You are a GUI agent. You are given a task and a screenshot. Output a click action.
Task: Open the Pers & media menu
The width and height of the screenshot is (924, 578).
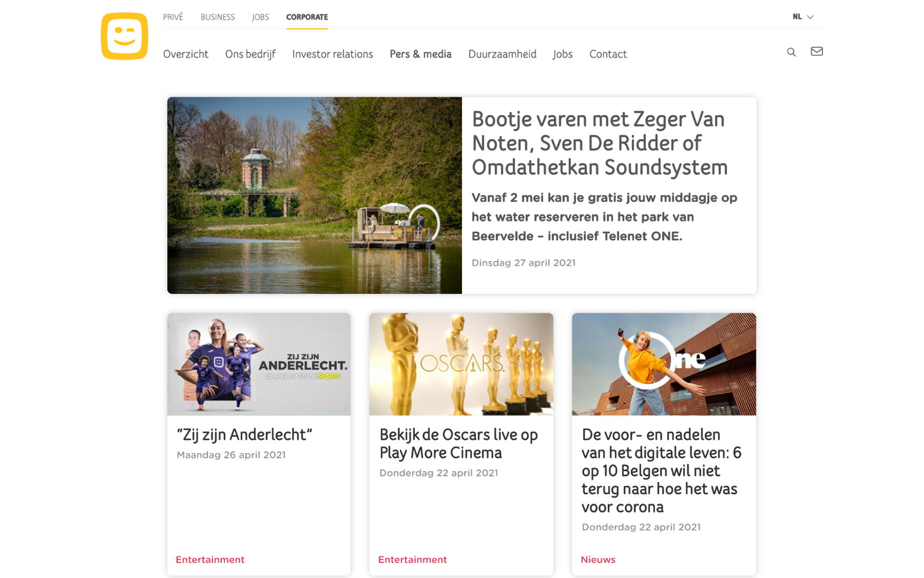(420, 54)
